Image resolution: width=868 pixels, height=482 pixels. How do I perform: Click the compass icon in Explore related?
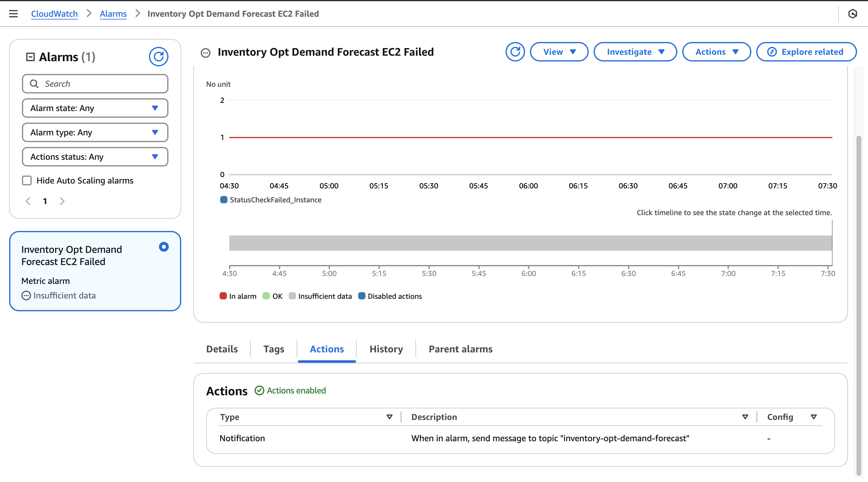772,52
